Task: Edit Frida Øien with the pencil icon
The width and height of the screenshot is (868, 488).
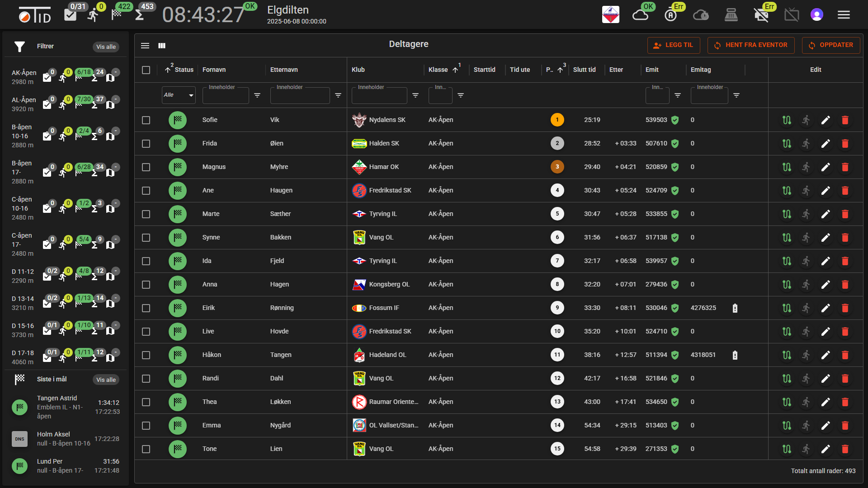Action: [826, 144]
